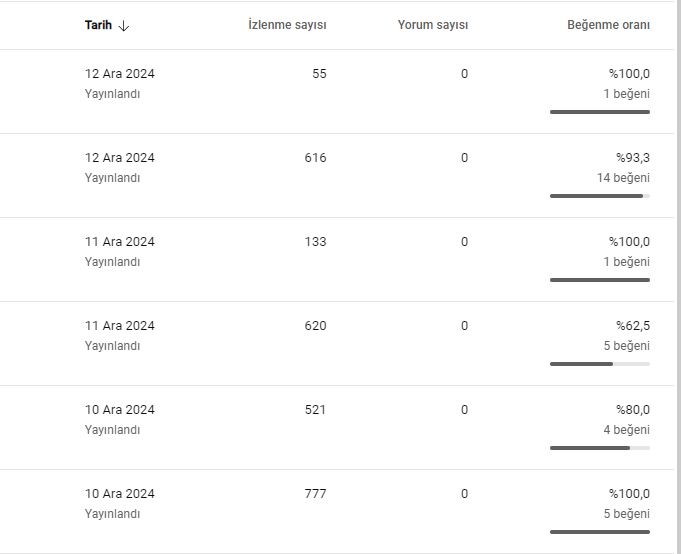Select the row with 777 views
Viewport: 683px width, 554px height.
337,512
